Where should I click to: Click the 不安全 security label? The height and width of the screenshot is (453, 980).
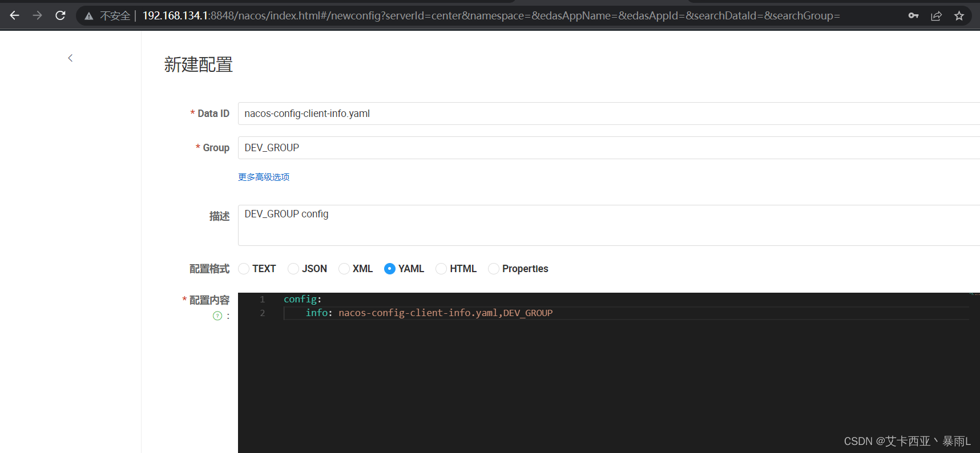click(115, 16)
